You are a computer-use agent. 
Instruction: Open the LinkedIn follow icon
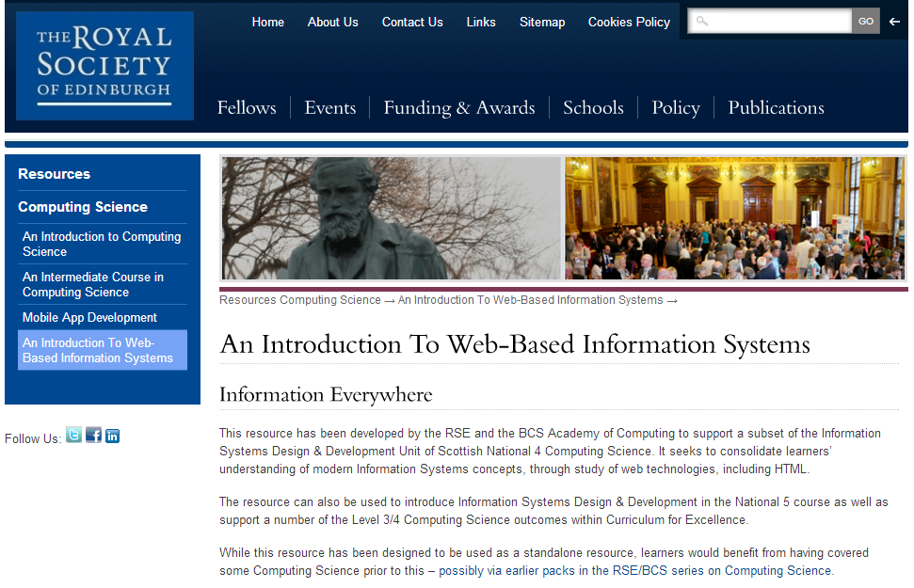tap(113, 436)
